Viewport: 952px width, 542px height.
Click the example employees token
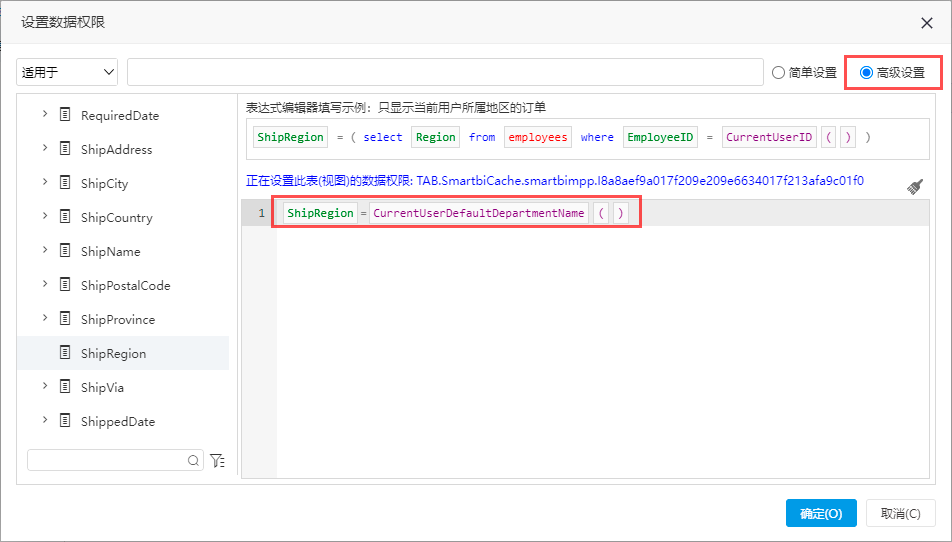[x=538, y=137]
